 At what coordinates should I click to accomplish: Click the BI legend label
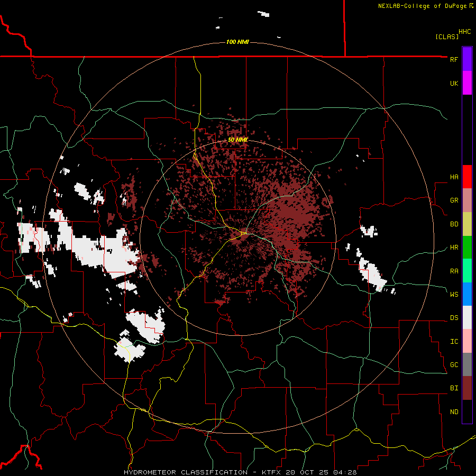pyautogui.click(x=454, y=388)
